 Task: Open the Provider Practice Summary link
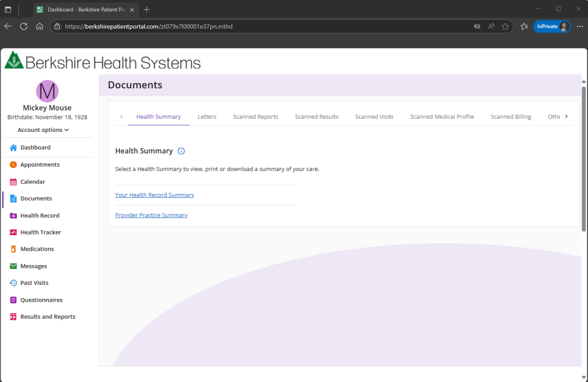pos(151,215)
